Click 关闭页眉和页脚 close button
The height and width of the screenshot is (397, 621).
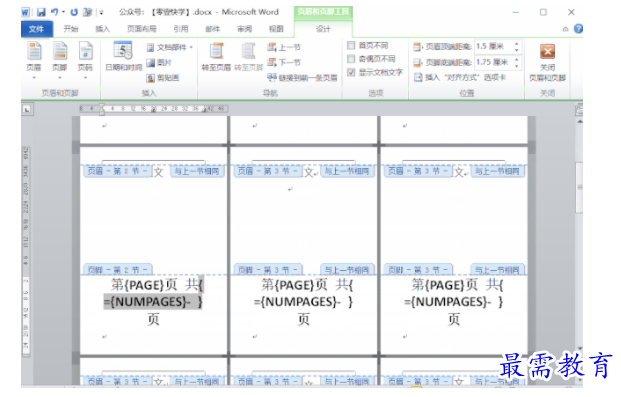(x=547, y=62)
